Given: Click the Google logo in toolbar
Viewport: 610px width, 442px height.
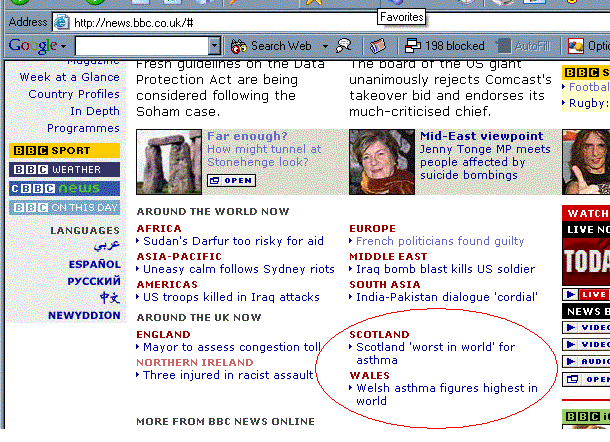Looking at the screenshot, I should (x=33, y=46).
